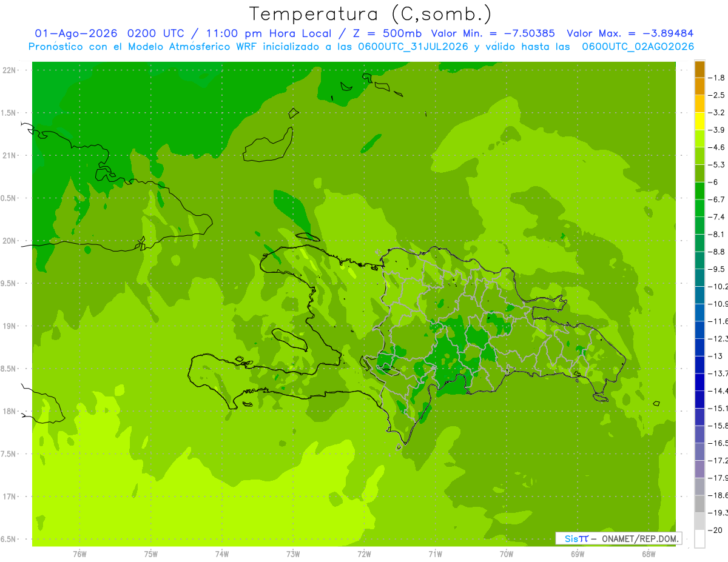
Task: Select the '-6.7' legend value
Action: pyautogui.click(x=717, y=199)
